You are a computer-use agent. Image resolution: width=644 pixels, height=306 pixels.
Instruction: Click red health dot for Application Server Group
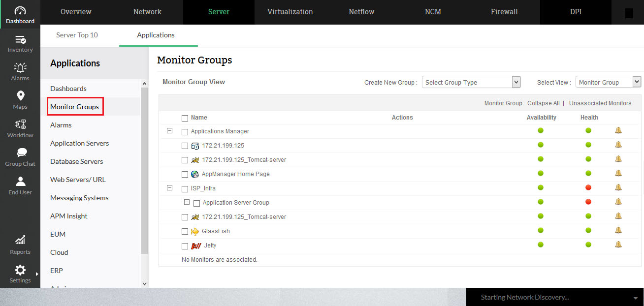[588, 202]
